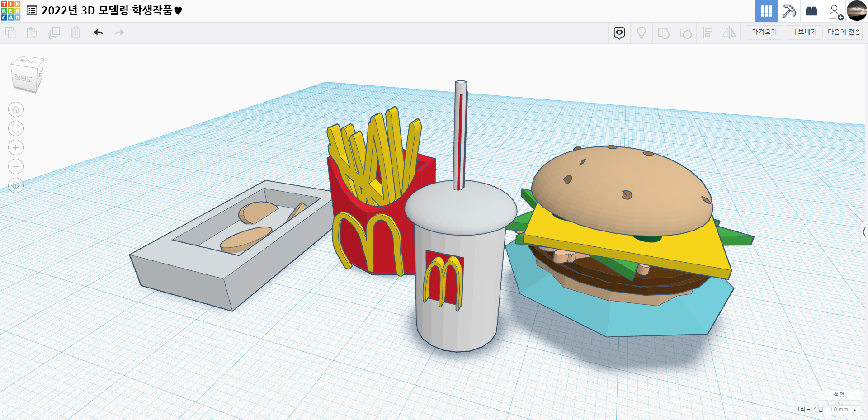Click 내보내기 export button
Viewport: 868px width, 420px height.
(804, 32)
